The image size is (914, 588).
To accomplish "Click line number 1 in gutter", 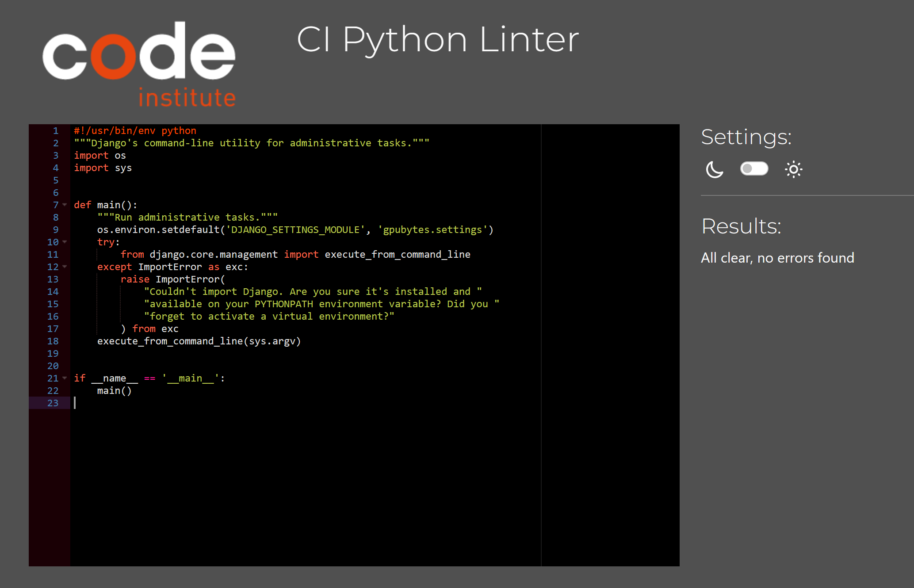I will coord(56,130).
